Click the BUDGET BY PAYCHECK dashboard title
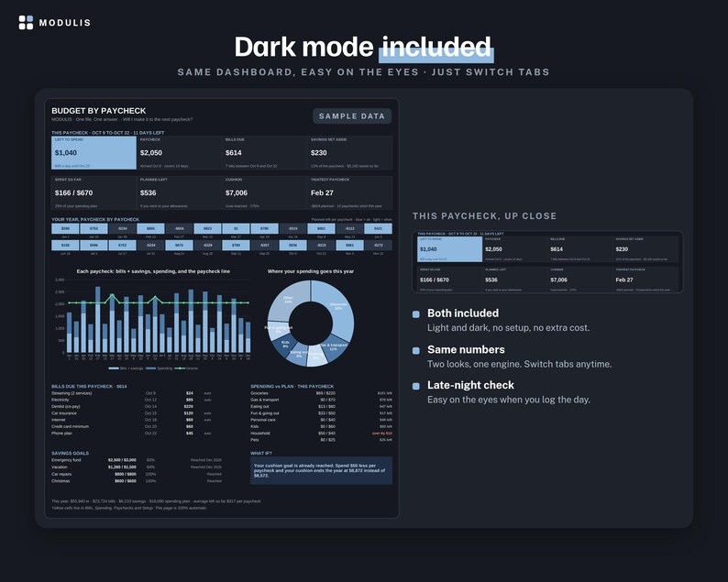 click(98, 111)
